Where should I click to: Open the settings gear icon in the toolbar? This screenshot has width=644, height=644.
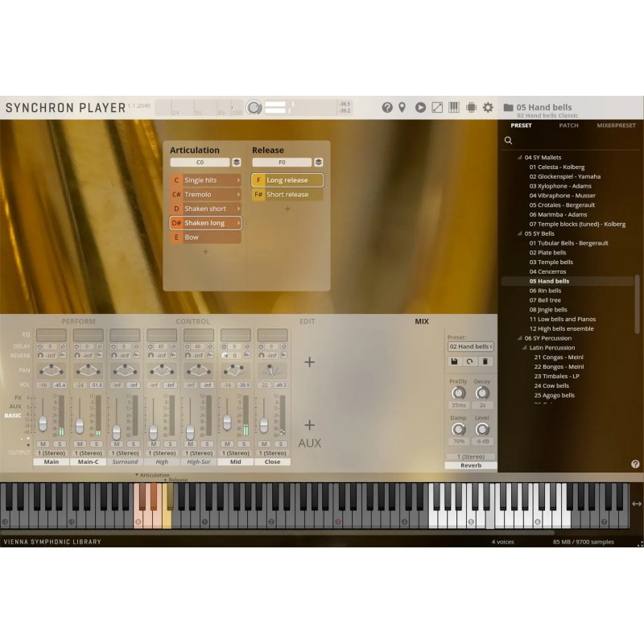pos(489,105)
